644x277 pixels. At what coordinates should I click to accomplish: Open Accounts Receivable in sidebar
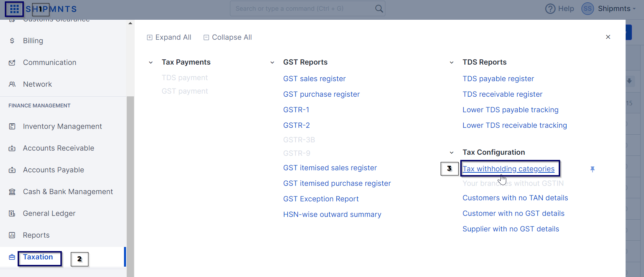(58, 148)
